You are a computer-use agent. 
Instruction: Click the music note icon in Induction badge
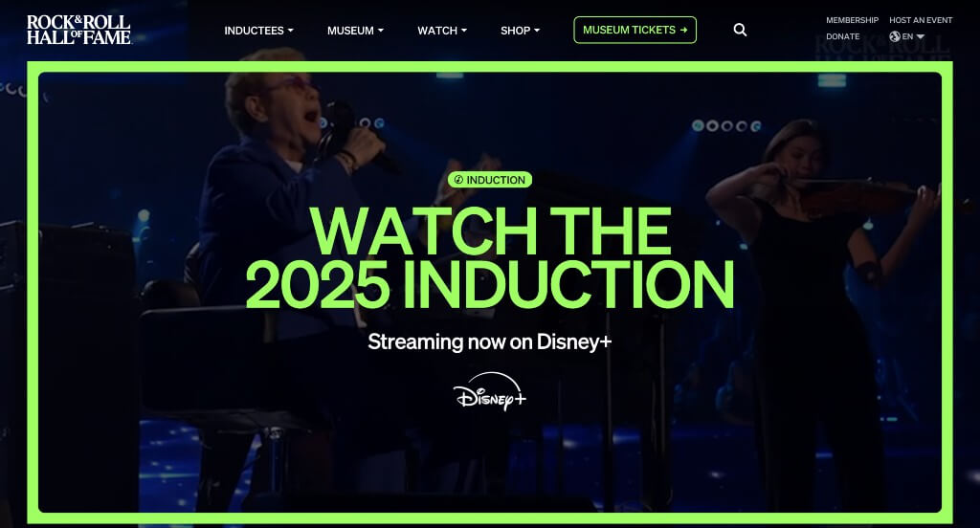[x=458, y=180]
